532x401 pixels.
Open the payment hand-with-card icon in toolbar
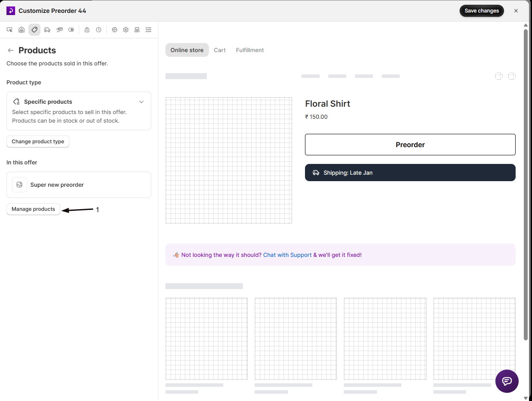click(59, 30)
